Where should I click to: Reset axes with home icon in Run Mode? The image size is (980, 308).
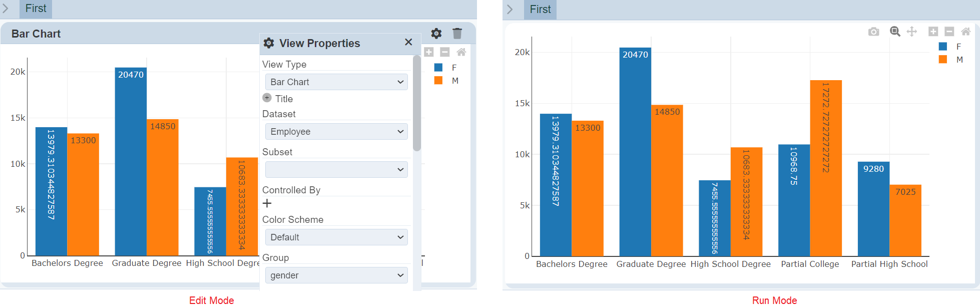click(966, 32)
